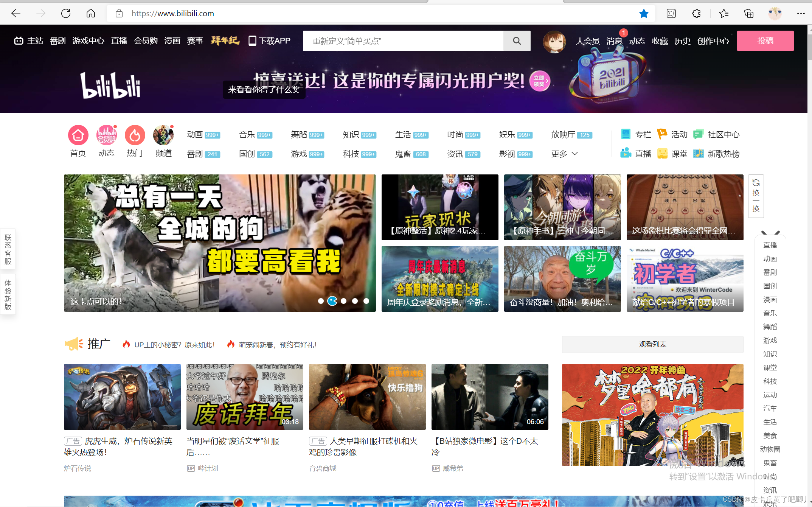This screenshot has height=507, width=812.
Task: Click the search magnifier button
Action: (517, 41)
